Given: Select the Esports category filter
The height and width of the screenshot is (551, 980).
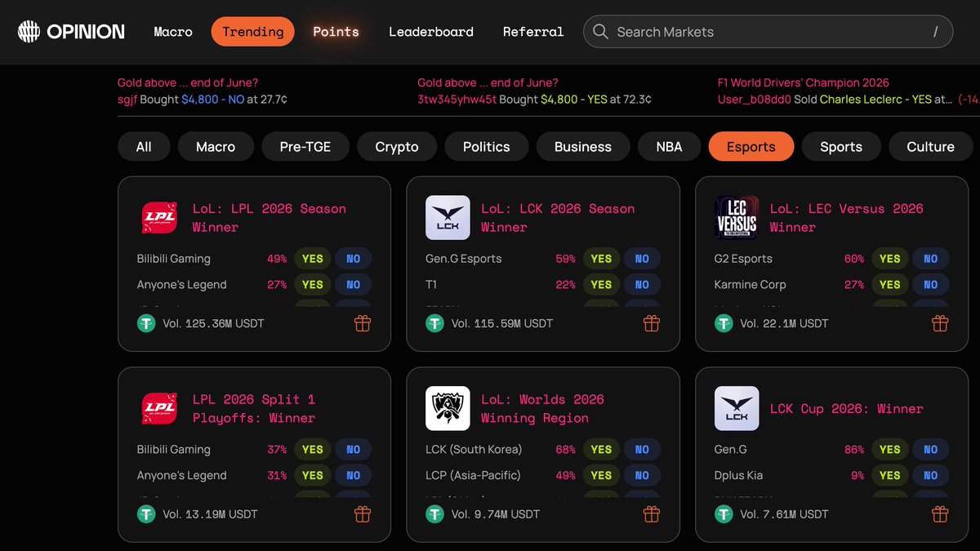Looking at the screenshot, I should [x=751, y=147].
